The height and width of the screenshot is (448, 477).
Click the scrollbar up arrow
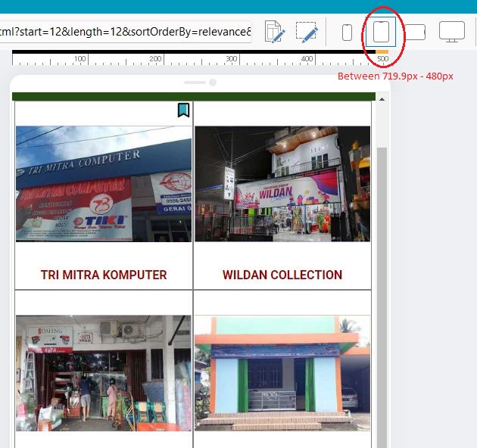382,99
